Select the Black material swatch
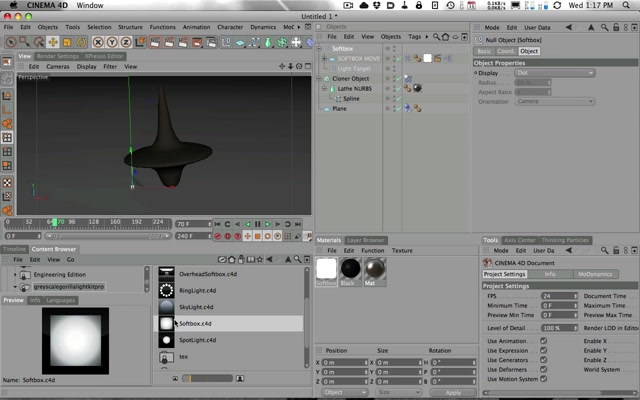Viewport: 640px width, 400px height. 351,271
